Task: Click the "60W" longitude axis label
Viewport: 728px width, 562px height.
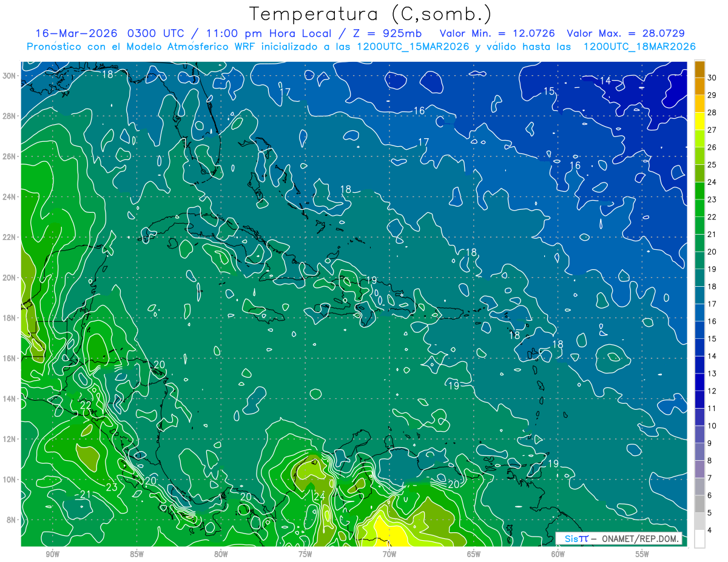Action: click(558, 555)
